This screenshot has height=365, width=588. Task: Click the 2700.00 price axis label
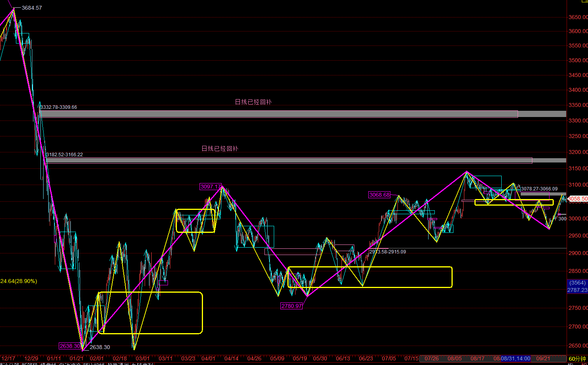click(x=578, y=327)
